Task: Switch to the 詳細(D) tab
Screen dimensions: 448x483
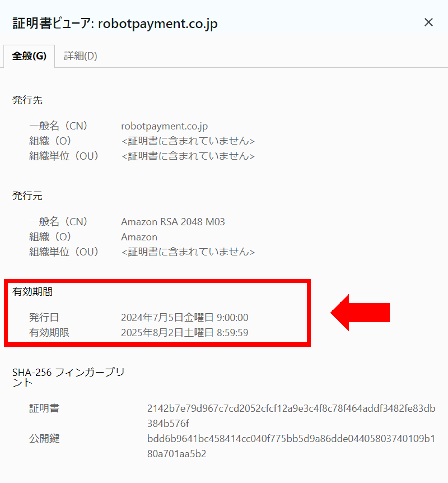Action: [x=80, y=56]
